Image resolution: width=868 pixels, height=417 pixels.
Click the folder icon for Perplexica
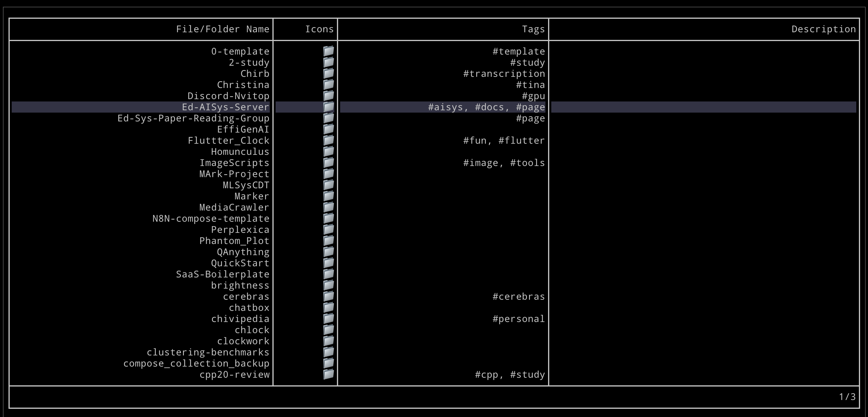pyautogui.click(x=328, y=230)
